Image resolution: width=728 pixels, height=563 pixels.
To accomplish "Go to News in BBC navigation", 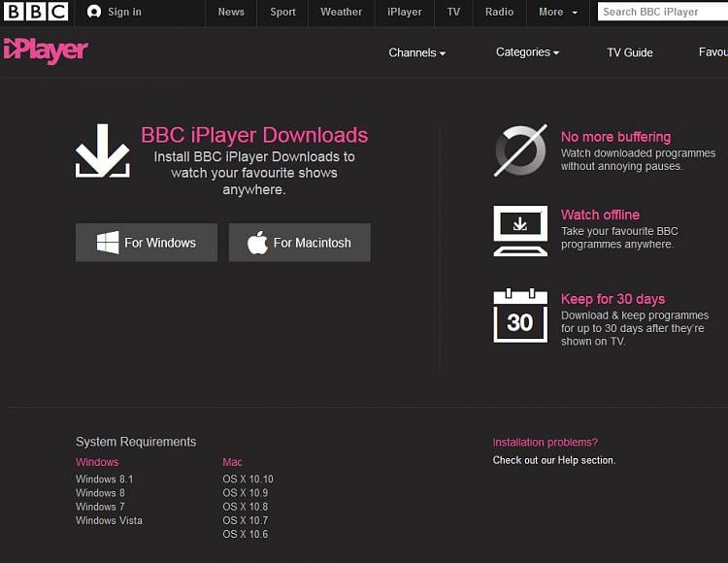I will click(231, 12).
